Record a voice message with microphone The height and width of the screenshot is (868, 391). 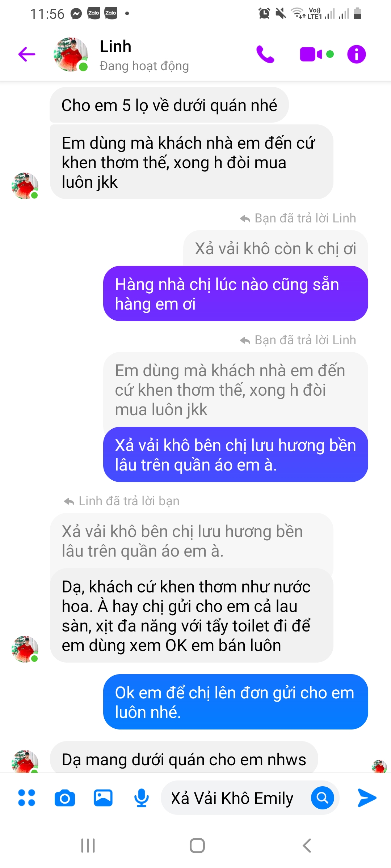coord(141,797)
